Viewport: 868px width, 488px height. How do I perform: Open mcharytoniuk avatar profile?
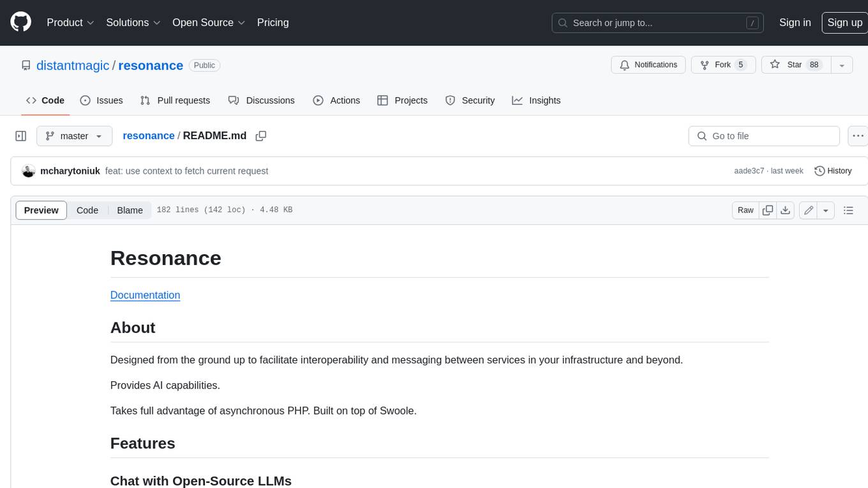(x=28, y=171)
